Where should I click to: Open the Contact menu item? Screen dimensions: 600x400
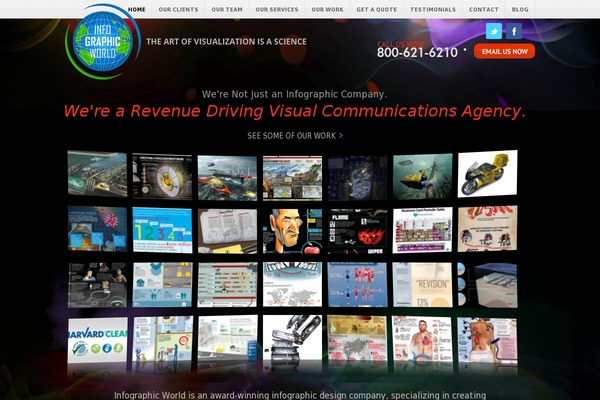[484, 9]
